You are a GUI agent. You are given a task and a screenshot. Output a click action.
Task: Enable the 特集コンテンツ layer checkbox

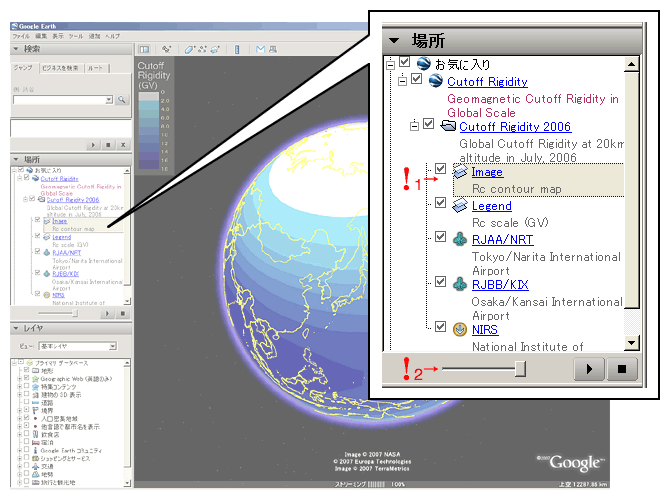click(x=26, y=386)
